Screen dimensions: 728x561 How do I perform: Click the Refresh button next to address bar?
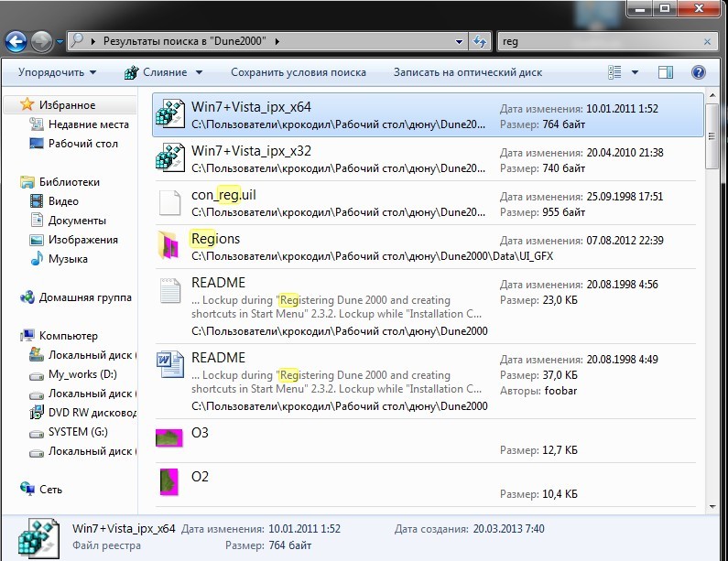tap(480, 42)
